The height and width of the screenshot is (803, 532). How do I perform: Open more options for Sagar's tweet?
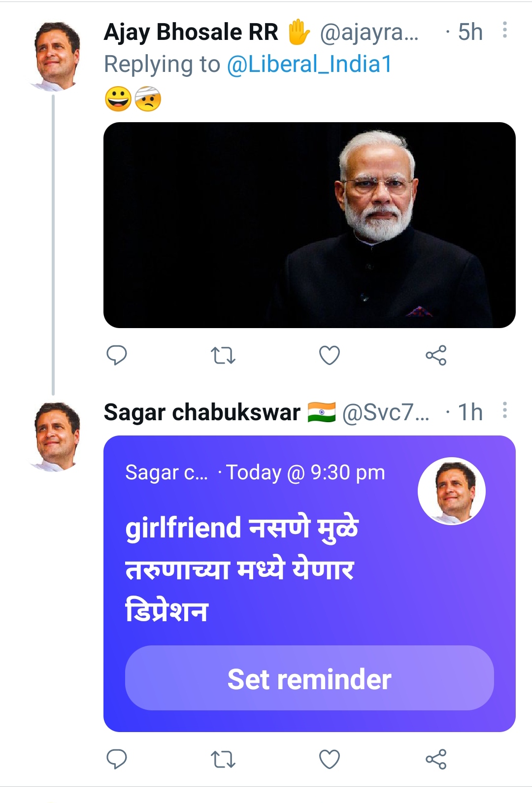tap(505, 410)
